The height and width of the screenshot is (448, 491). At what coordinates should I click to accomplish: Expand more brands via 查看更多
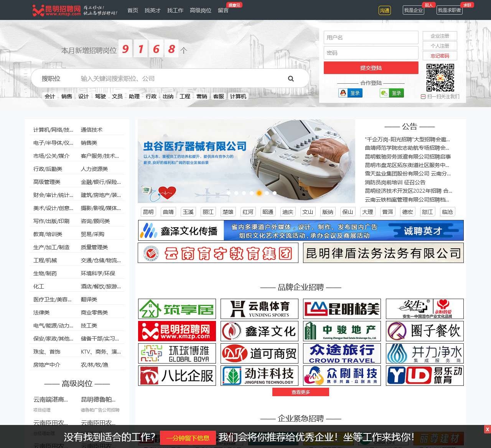click(x=301, y=392)
